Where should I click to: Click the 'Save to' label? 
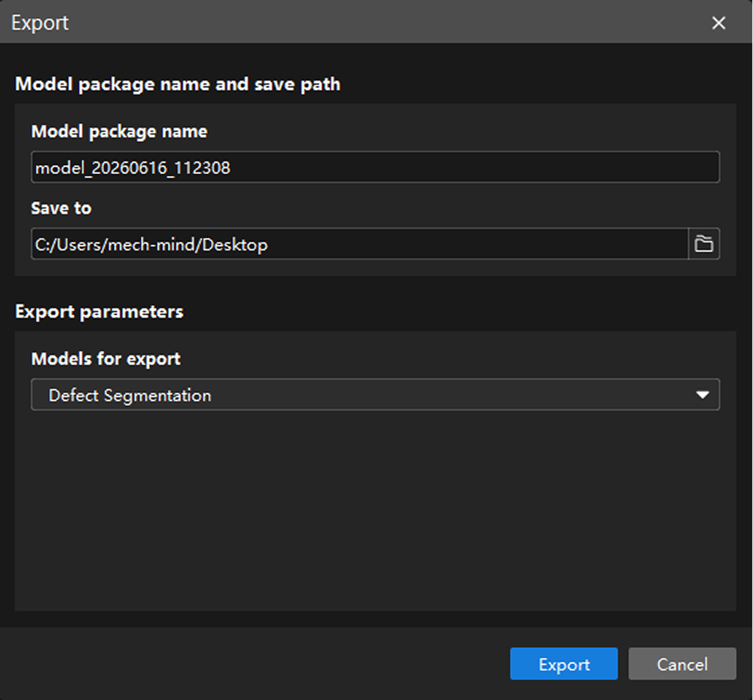[x=61, y=208]
